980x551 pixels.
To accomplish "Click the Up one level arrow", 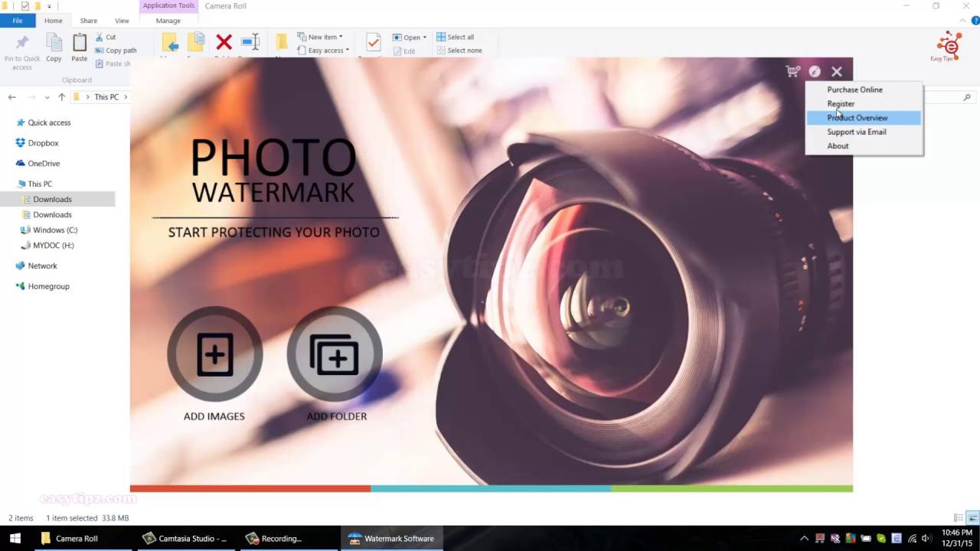I will click(x=62, y=97).
